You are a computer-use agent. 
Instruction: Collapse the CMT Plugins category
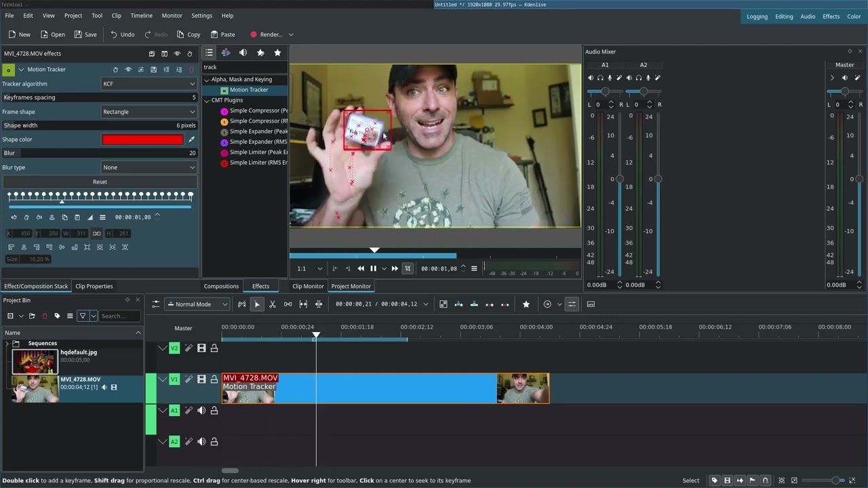click(x=207, y=100)
